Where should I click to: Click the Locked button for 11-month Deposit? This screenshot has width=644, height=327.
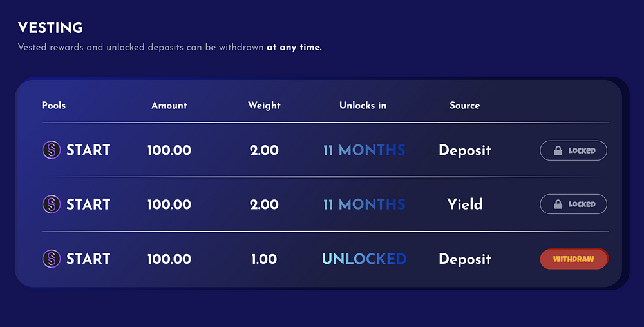tap(573, 150)
